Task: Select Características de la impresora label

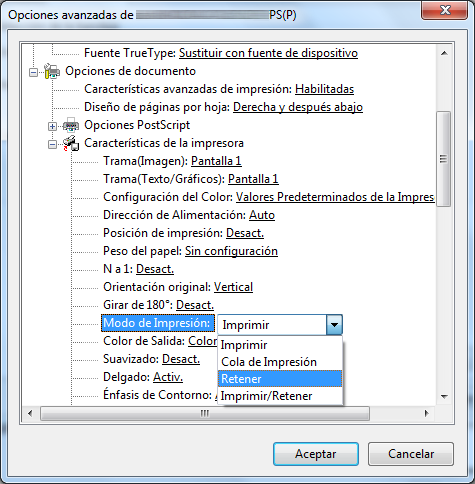Action: (164, 143)
